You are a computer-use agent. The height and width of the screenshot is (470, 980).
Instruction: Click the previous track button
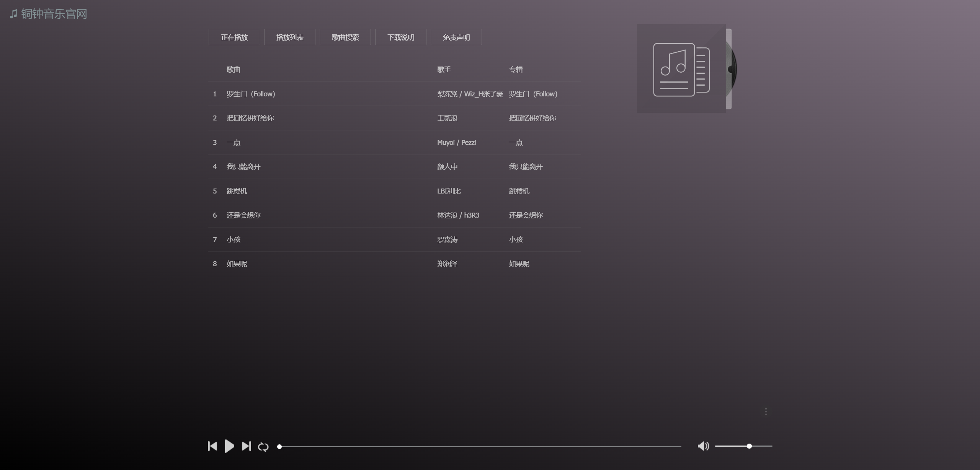pos(212,446)
